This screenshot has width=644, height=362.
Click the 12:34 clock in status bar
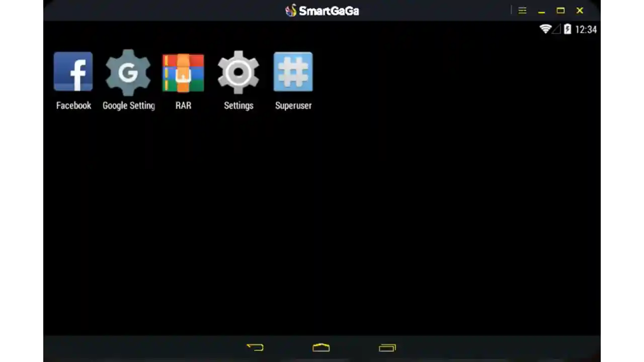586,30
